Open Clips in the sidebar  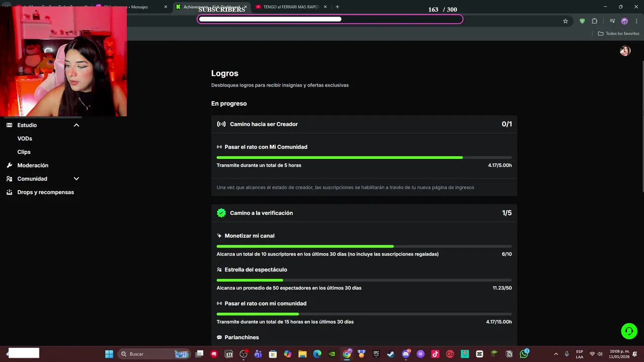[x=24, y=152]
